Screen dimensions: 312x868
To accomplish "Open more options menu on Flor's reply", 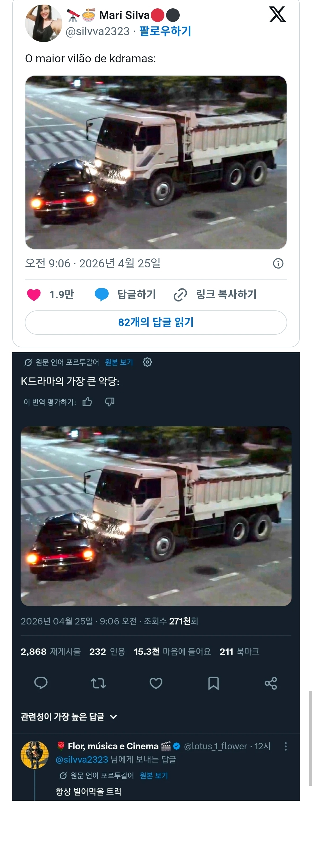I will [286, 746].
